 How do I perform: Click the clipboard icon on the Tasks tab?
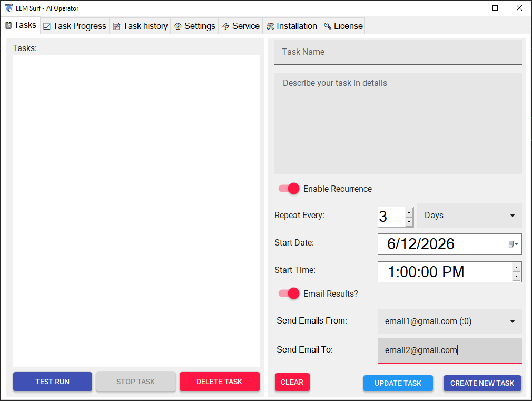[8, 25]
